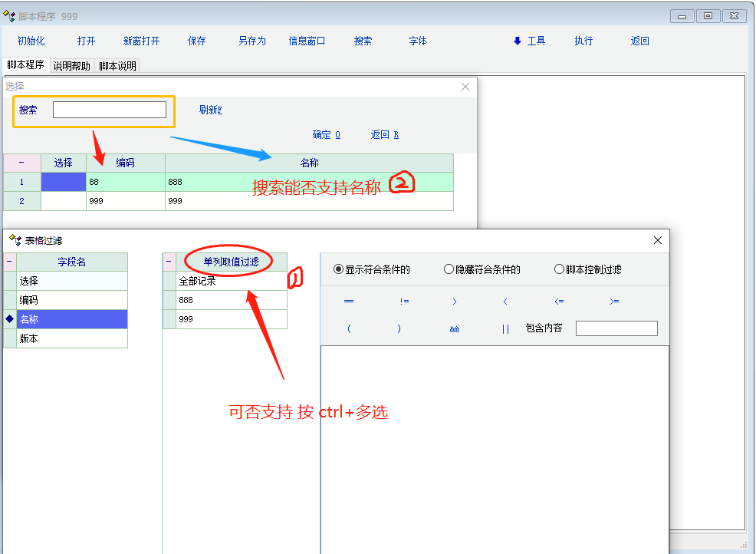Insert the >= greater-or-equal operator

(x=614, y=302)
